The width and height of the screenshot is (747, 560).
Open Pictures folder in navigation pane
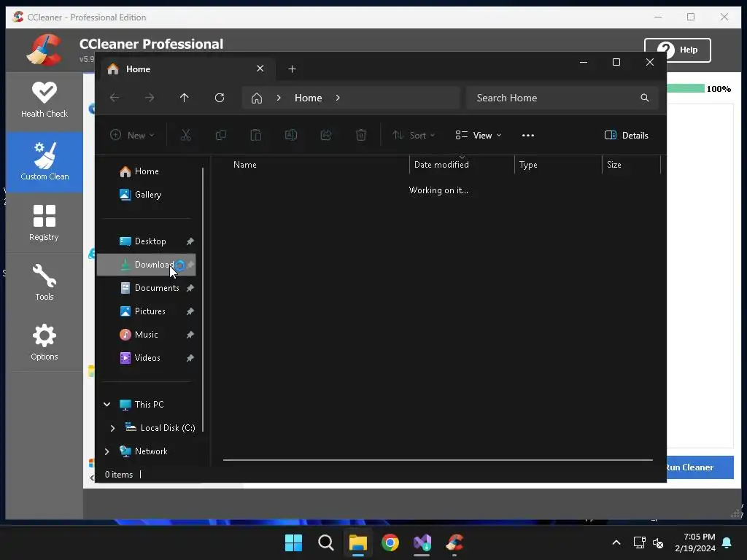147,311
